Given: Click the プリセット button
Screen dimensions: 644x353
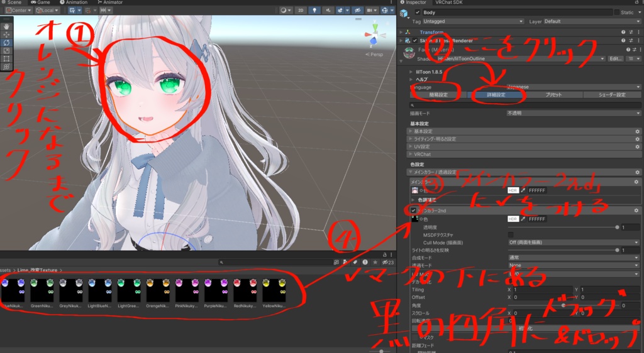Looking at the screenshot, I should [x=553, y=95].
